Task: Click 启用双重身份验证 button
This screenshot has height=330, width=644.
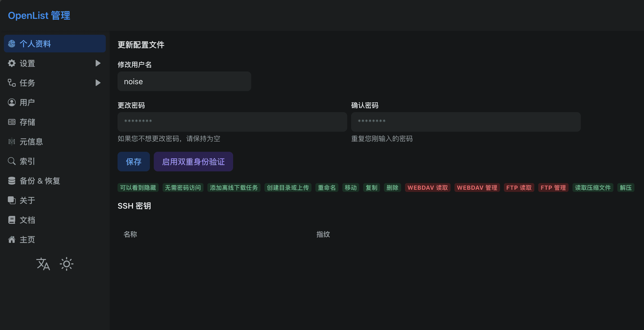Action: pos(193,162)
